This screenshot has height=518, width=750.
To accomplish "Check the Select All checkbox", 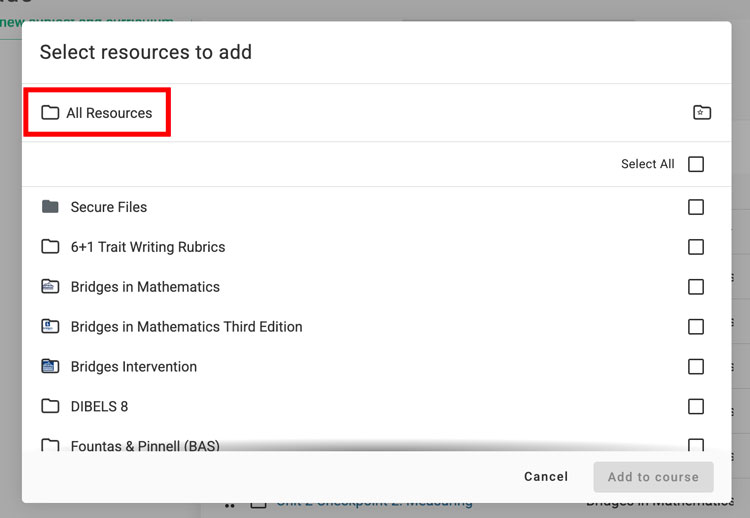I will coord(696,164).
